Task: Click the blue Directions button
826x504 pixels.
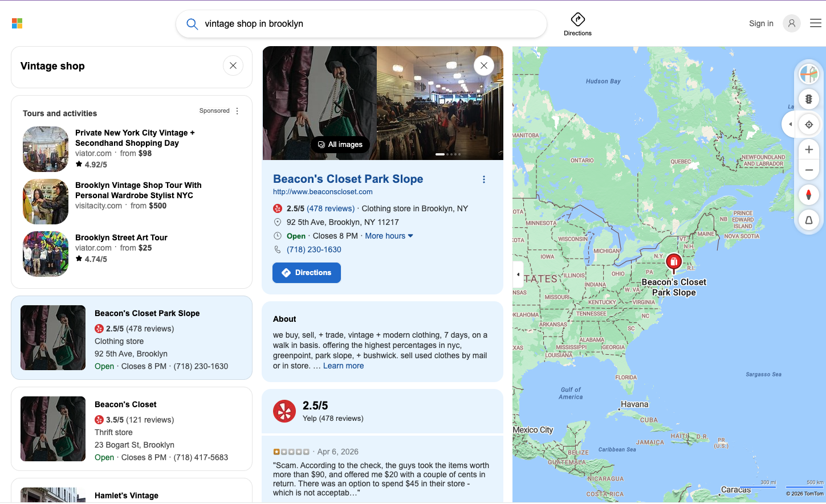Action: (307, 273)
